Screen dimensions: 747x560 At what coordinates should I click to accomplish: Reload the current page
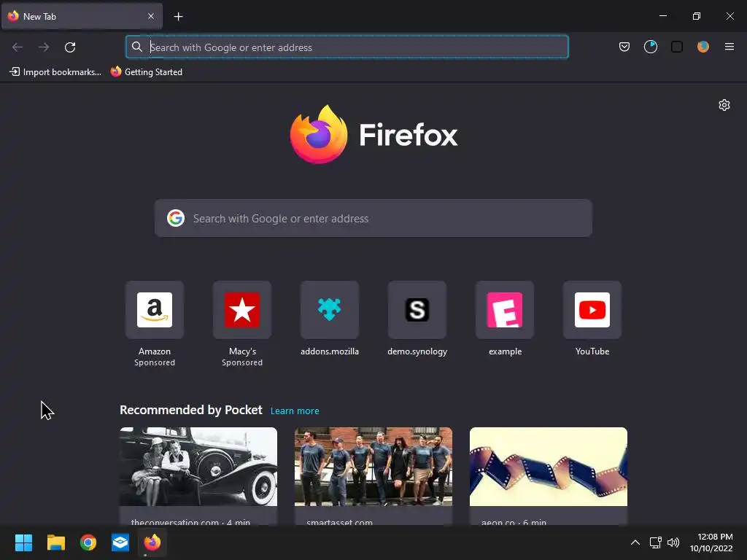70,47
